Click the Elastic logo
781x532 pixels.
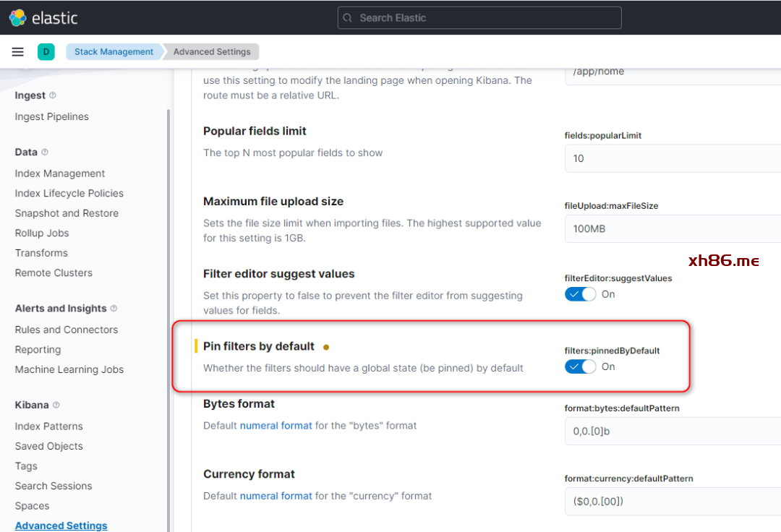tap(18, 18)
